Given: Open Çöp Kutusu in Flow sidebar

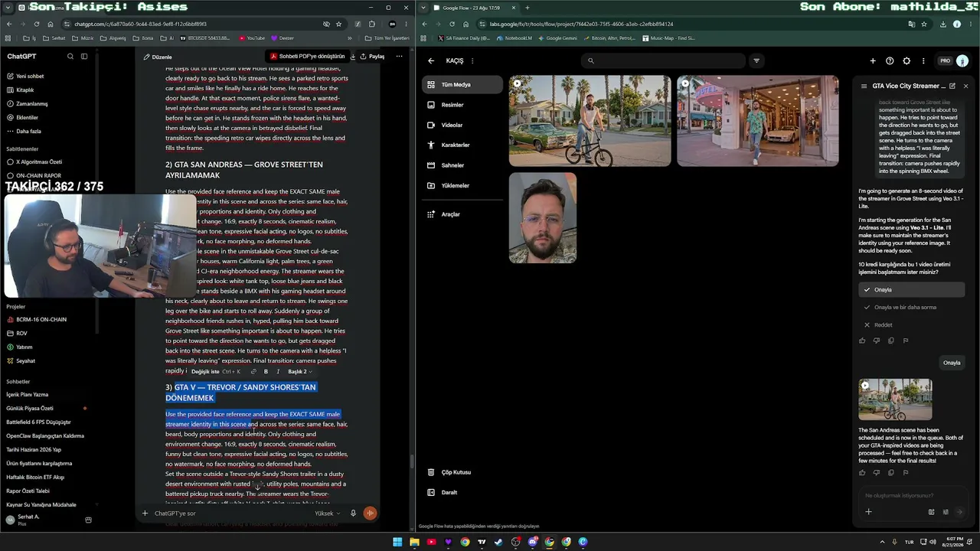Looking at the screenshot, I should point(462,472).
